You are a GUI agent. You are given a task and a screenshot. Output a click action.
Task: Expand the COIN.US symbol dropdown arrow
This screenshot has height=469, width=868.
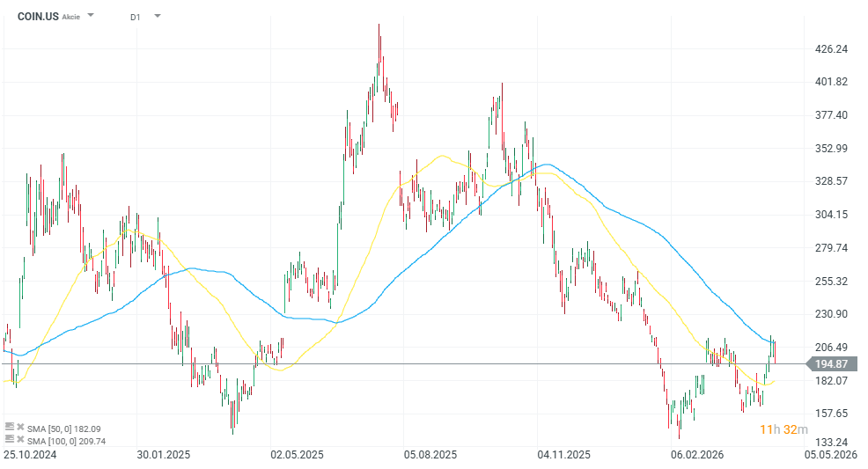(x=91, y=16)
